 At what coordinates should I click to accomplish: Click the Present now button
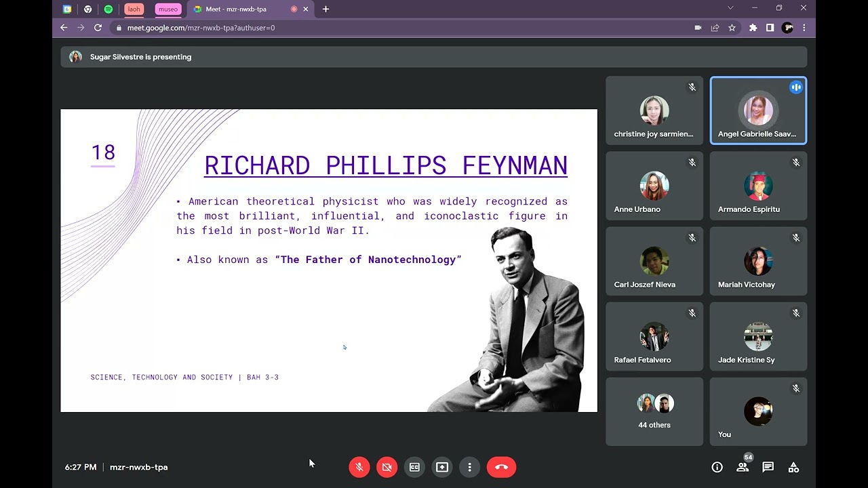coord(442,467)
